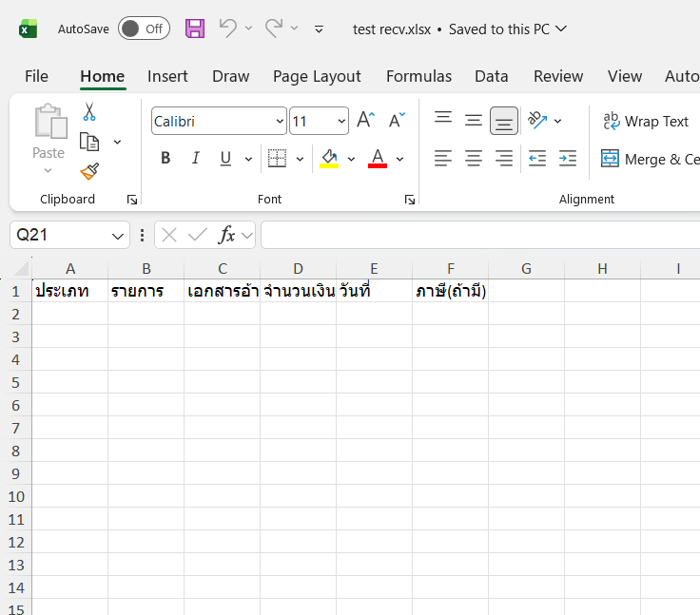Expand the Name Box dropdown
700x615 pixels.
[x=118, y=236]
